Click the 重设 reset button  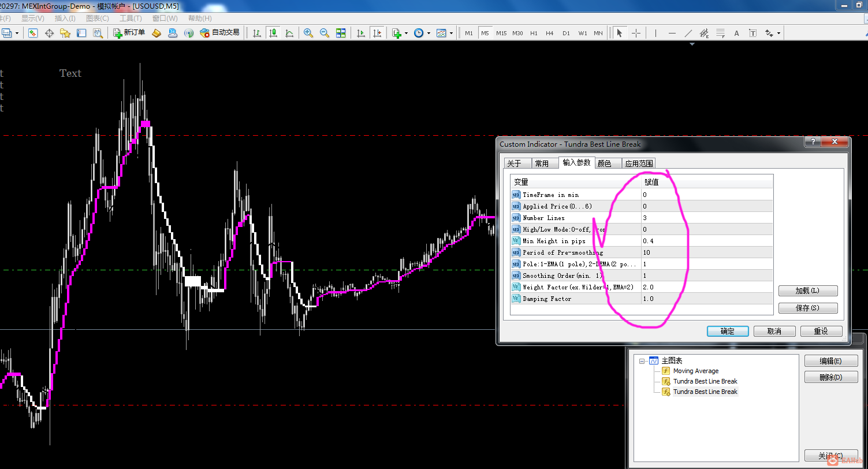[x=821, y=331]
